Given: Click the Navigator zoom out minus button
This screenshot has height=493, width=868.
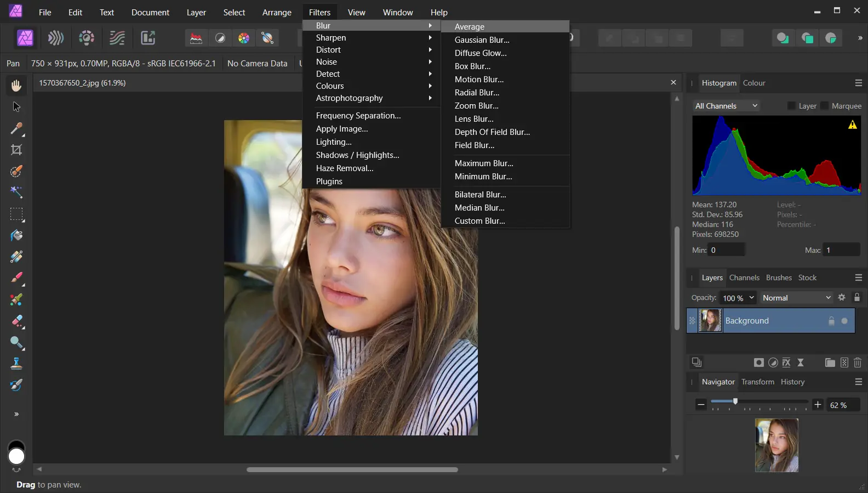Looking at the screenshot, I should coord(701,405).
